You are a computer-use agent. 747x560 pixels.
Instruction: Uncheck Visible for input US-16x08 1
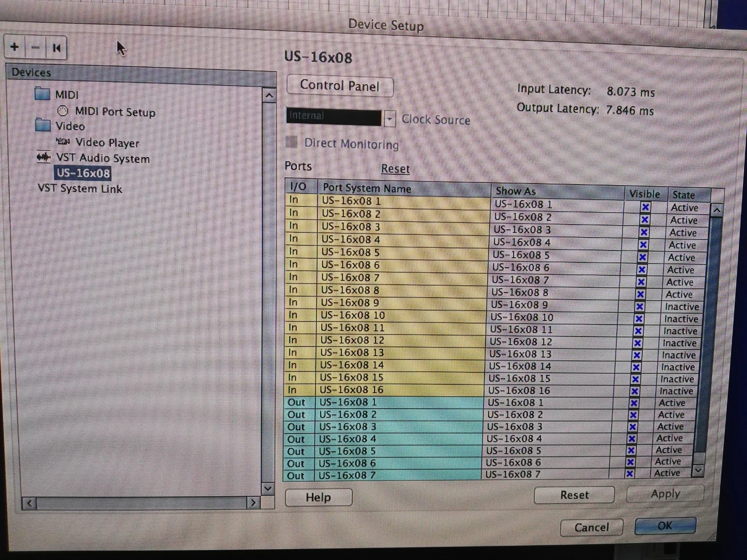[645, 207]
